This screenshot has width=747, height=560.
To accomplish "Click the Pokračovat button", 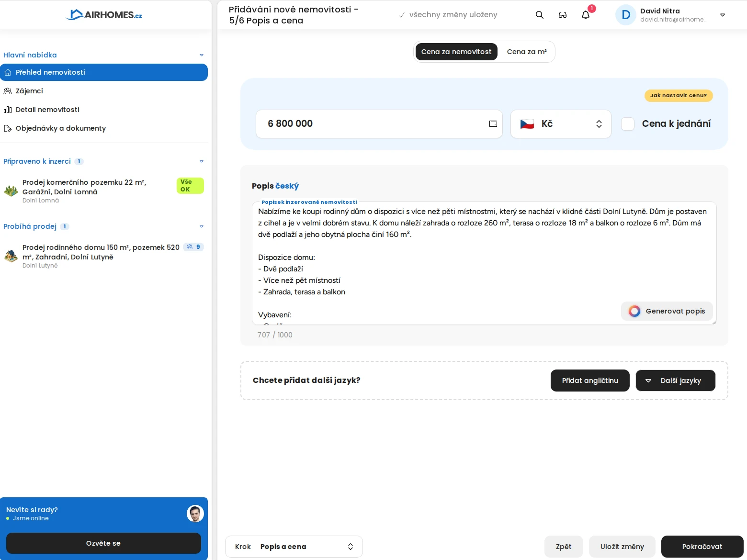I will click(702, 547).
